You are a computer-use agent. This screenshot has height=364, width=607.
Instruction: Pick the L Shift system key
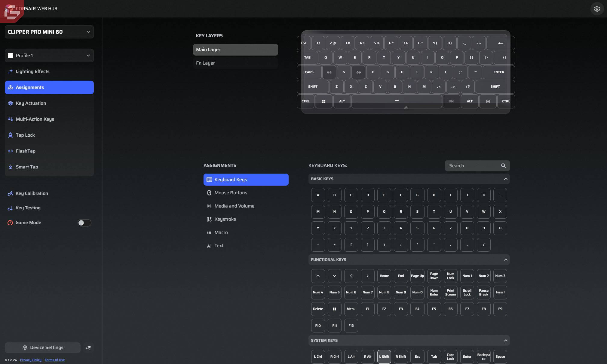[384, 357]
